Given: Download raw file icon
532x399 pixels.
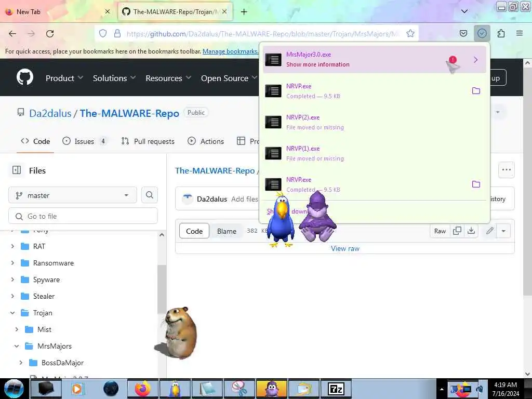Looking at the screenshot, I should pos(471,231).
